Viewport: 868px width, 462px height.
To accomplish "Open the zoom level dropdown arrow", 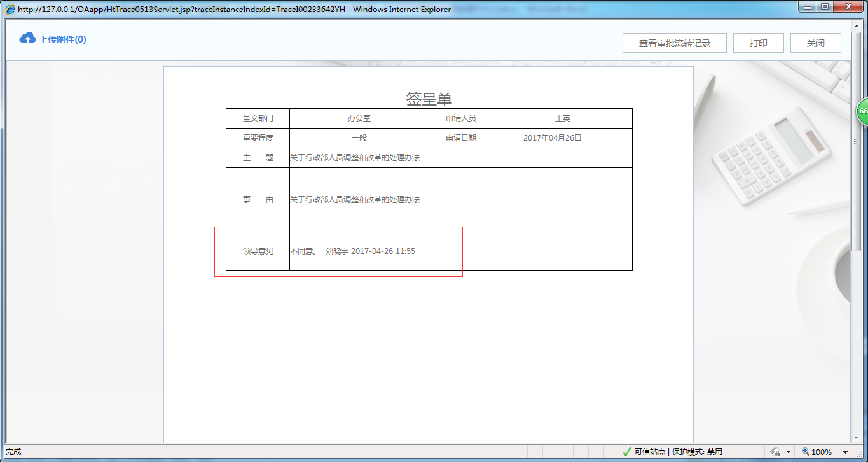I will click(x=845, y=452).
